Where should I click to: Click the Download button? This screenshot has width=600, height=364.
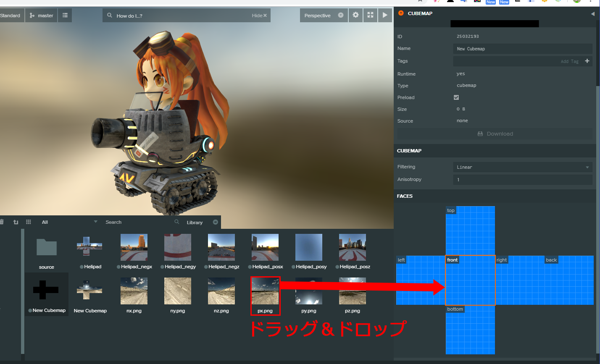click(x=495, y=134)
